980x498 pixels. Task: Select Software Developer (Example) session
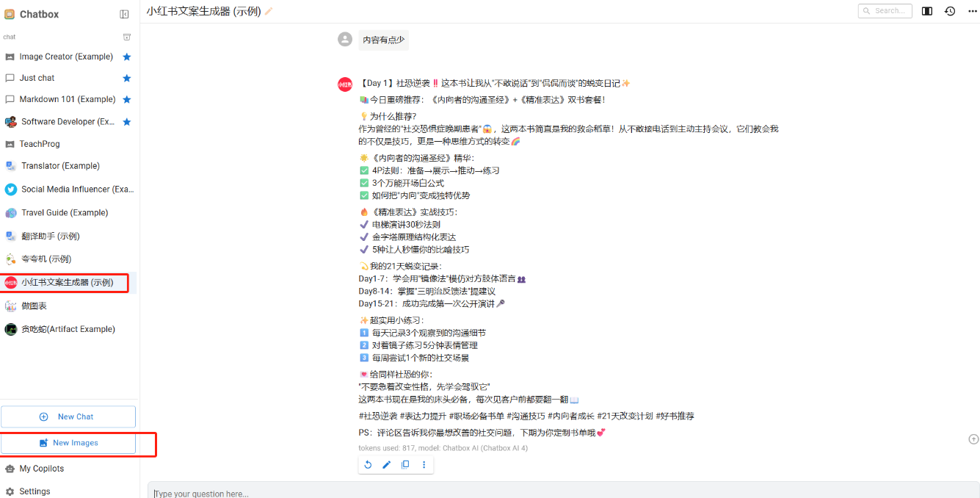(68, 122)
